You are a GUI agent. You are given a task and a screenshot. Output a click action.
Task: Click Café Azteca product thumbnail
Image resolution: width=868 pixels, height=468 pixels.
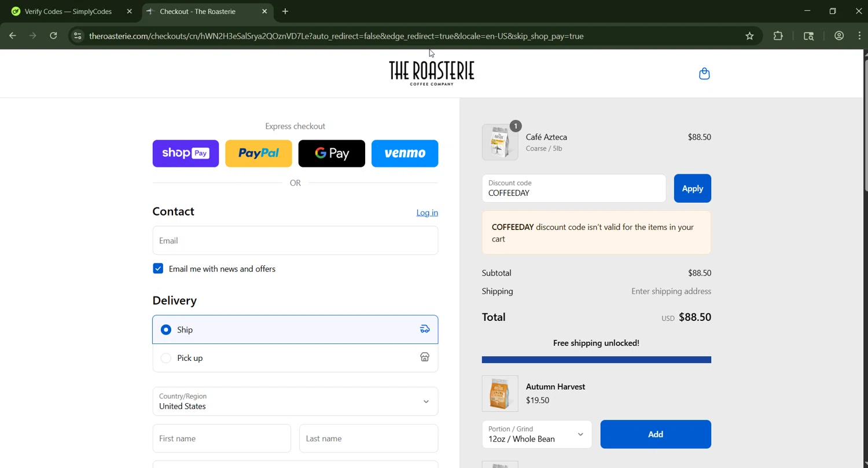click(500, 142)
